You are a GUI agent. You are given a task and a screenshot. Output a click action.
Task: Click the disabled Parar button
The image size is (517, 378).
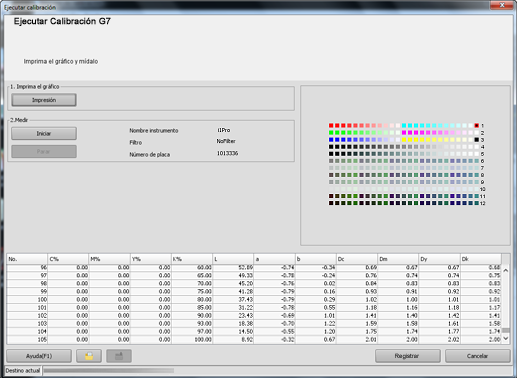click(x=44, y=152)
